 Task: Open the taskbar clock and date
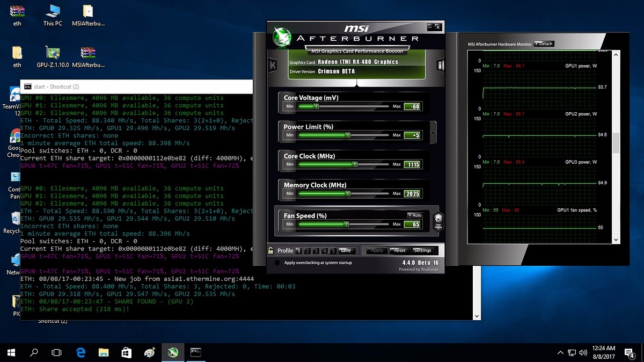(604, 352)
